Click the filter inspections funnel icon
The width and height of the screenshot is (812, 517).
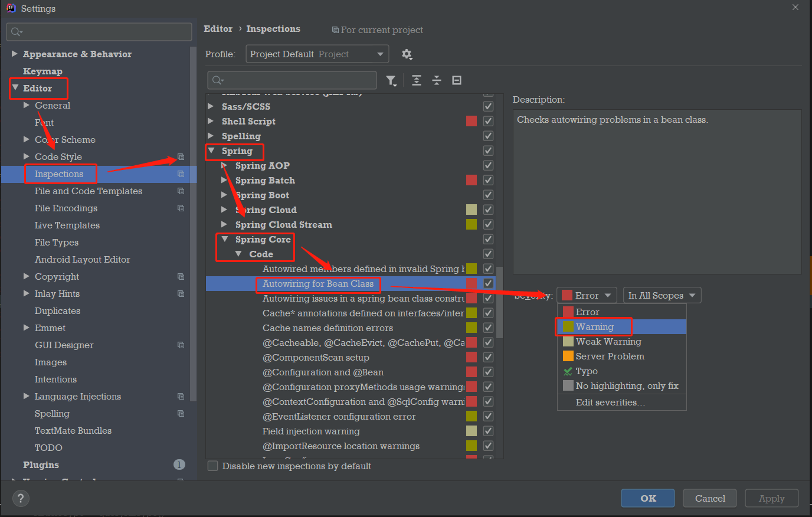point(391,80)
